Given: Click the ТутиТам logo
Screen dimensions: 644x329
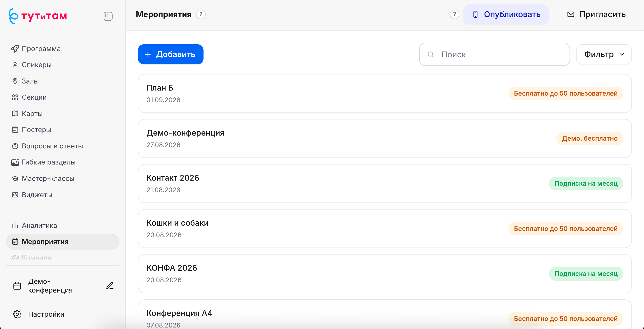Looking at the screenshot, I should 38,16.
